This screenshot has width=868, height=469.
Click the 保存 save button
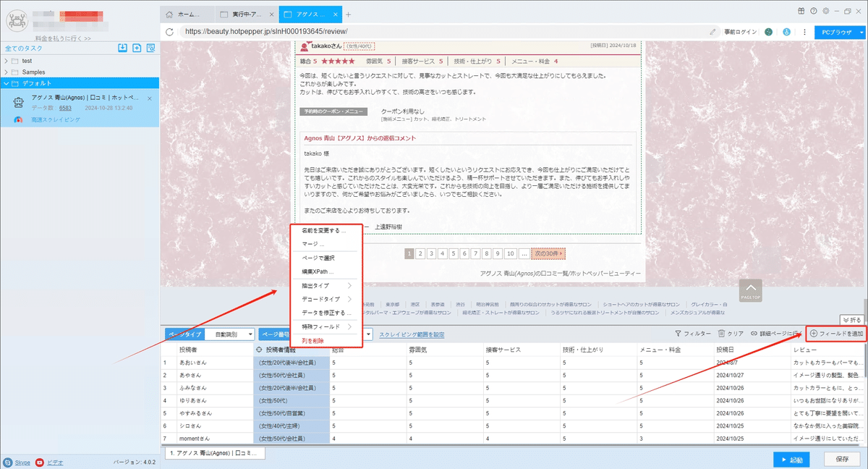click(843, 459)
